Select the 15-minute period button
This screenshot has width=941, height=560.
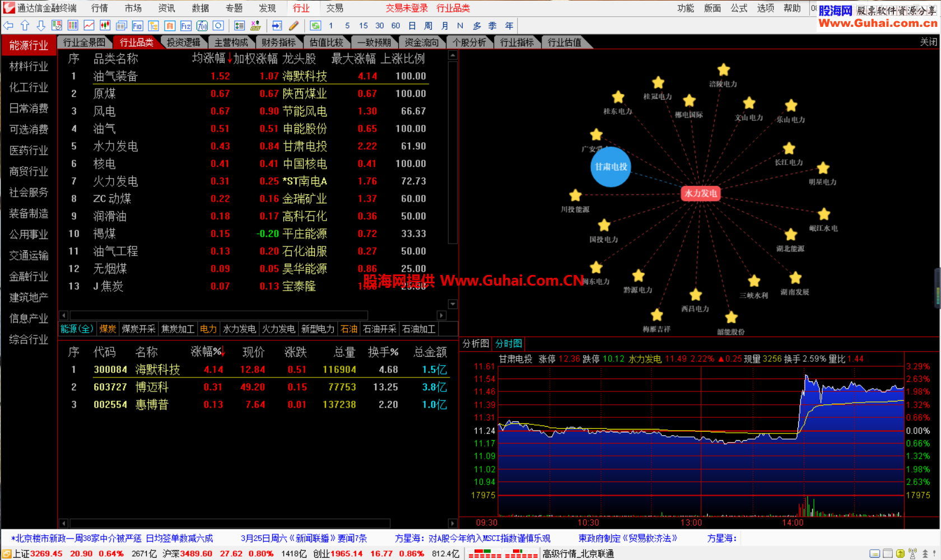click(364, 26)
